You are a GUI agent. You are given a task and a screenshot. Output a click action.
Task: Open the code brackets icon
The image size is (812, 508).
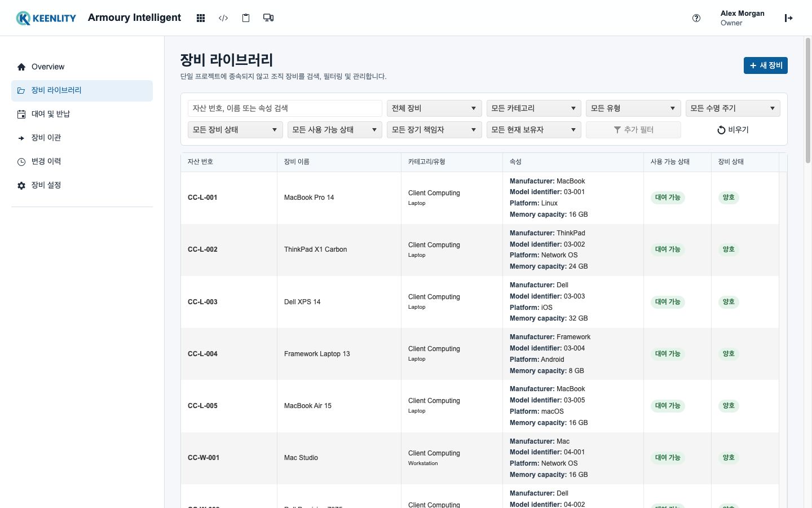point(223,18)
